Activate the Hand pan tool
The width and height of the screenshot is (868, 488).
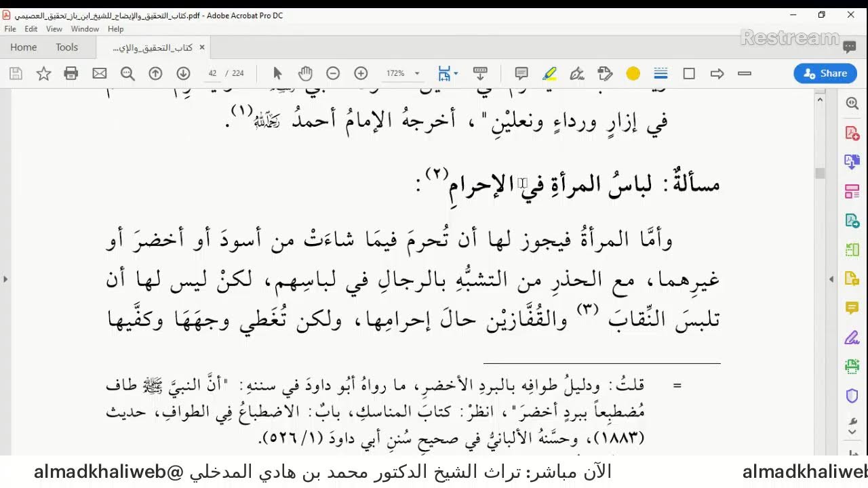point(305,73)
